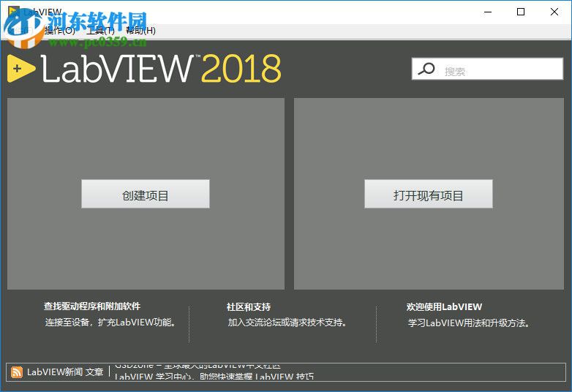The height and width of the screenshot is (392, 572).
Task: Select the 文章 feed label
Action: pos(94,372)
